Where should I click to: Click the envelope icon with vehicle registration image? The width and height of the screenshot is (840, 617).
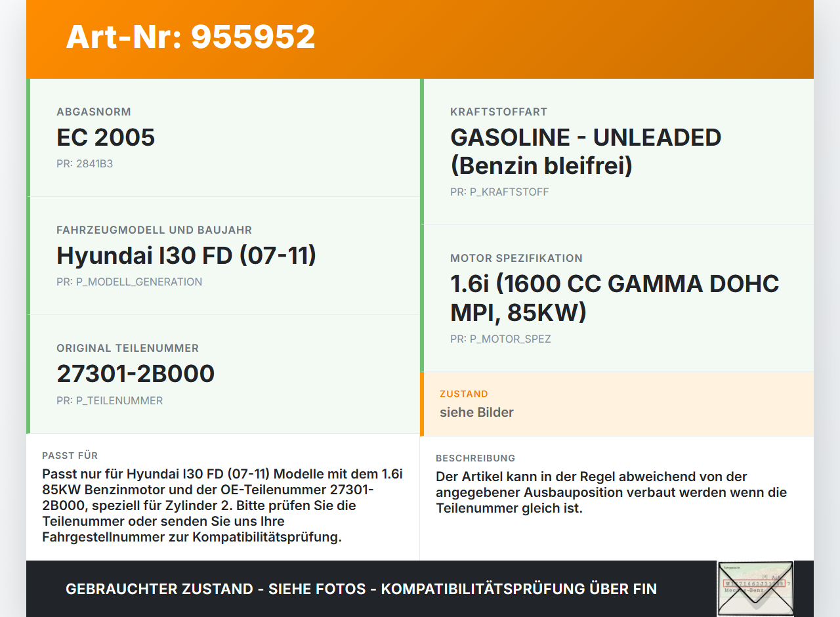pos(755,589)
